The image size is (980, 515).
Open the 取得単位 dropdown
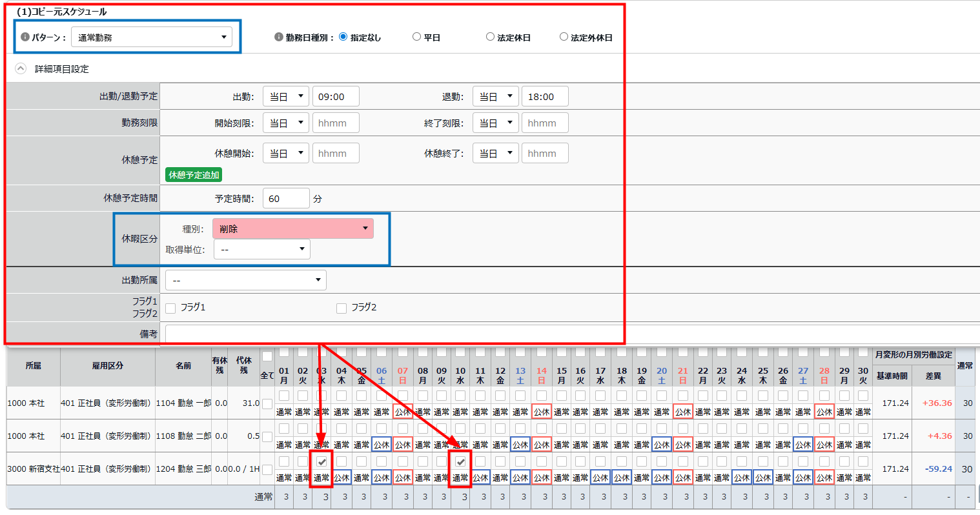coord(262,249)
